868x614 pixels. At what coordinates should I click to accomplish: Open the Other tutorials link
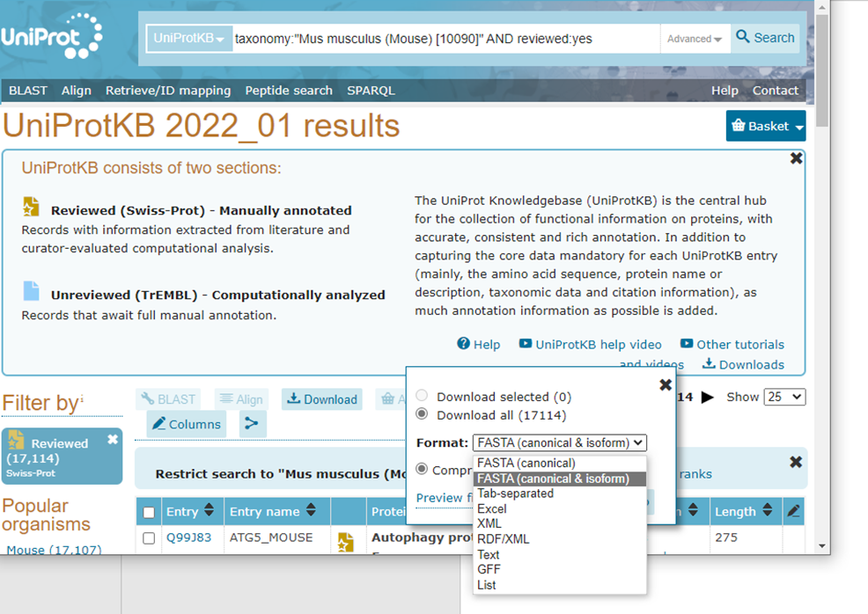pos(732,345)
